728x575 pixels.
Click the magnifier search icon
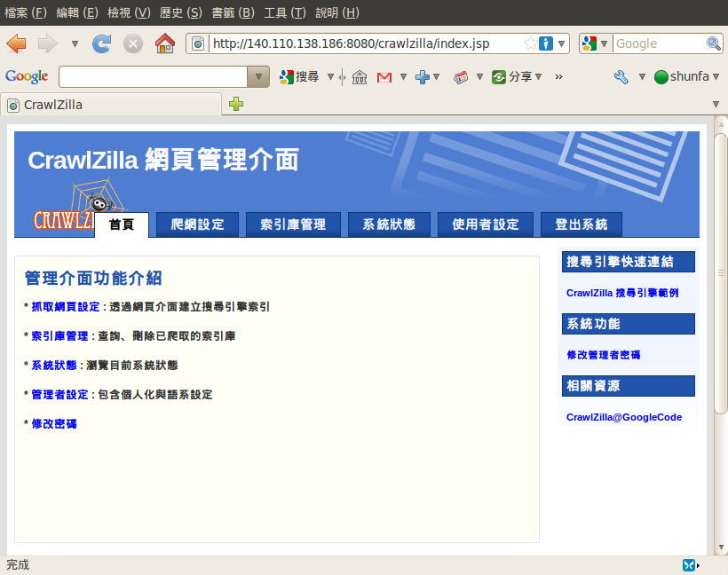tap(714, 43)
